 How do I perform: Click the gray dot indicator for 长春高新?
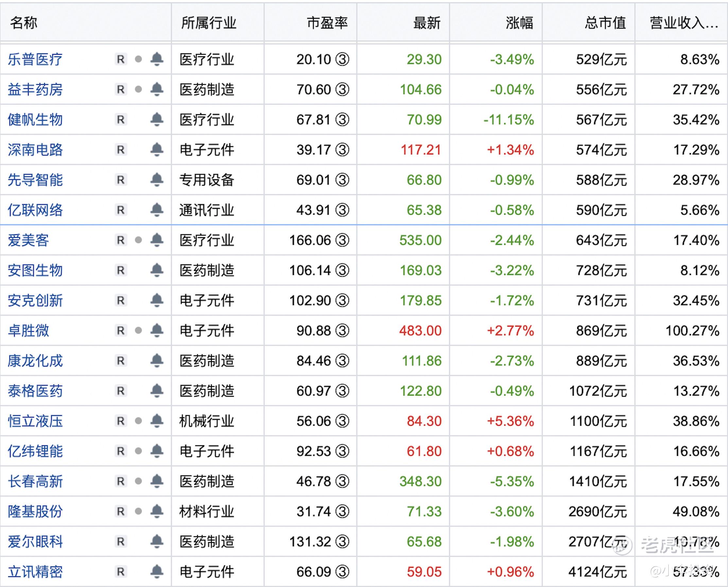pos(138,481)
